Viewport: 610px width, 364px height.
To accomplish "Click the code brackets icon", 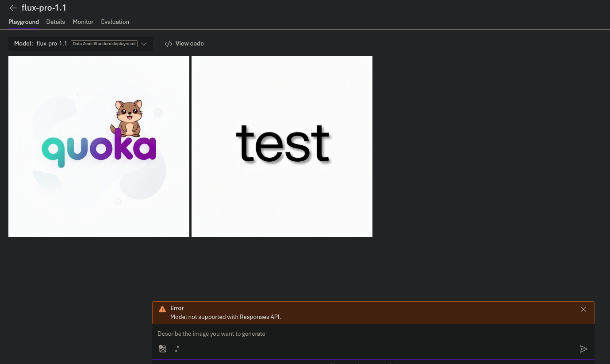I will pos(169,44).
